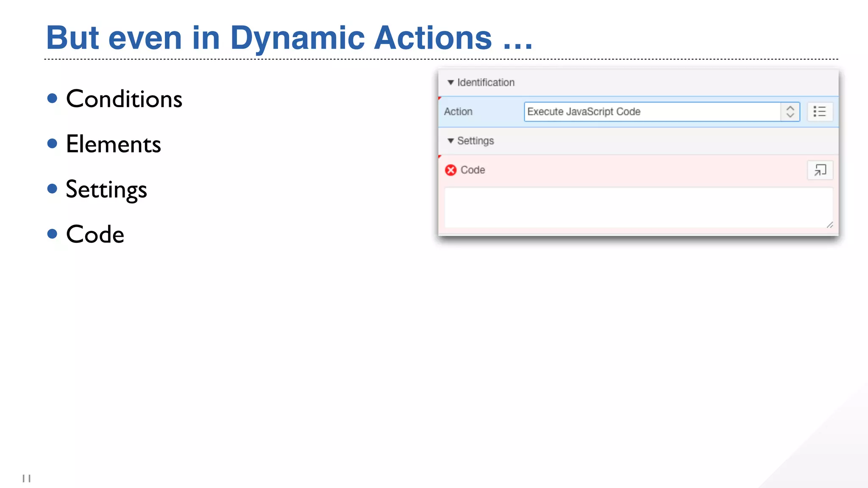Select the Settings bullet text on slide
The width and height of the screenshot is (868, 488).
click(x=106, y=189)
